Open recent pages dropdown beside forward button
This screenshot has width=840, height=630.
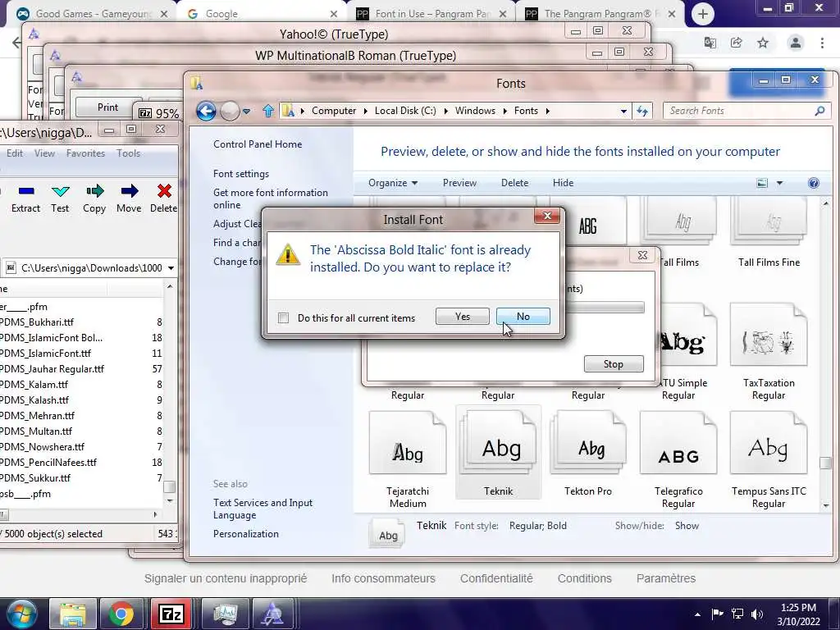pyautogui.click(x=246, y=112)
